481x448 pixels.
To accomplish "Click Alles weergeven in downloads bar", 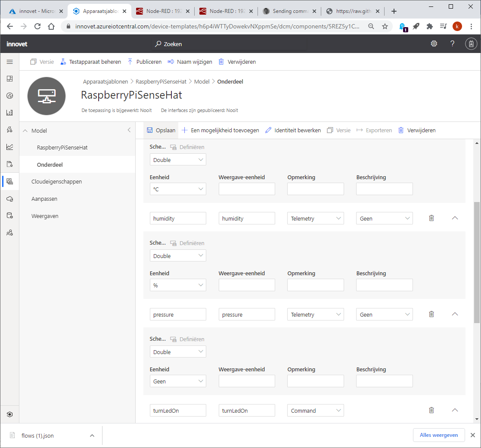I will [439, 435].
